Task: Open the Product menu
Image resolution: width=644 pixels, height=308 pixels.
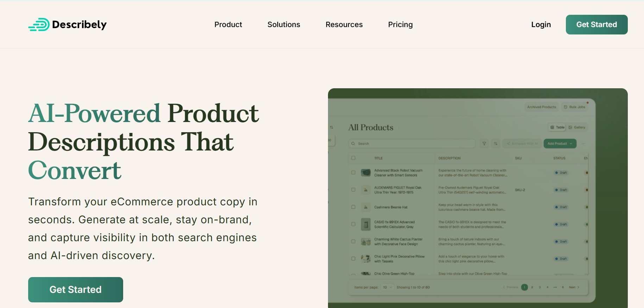Action: click(x=228, y=25)
